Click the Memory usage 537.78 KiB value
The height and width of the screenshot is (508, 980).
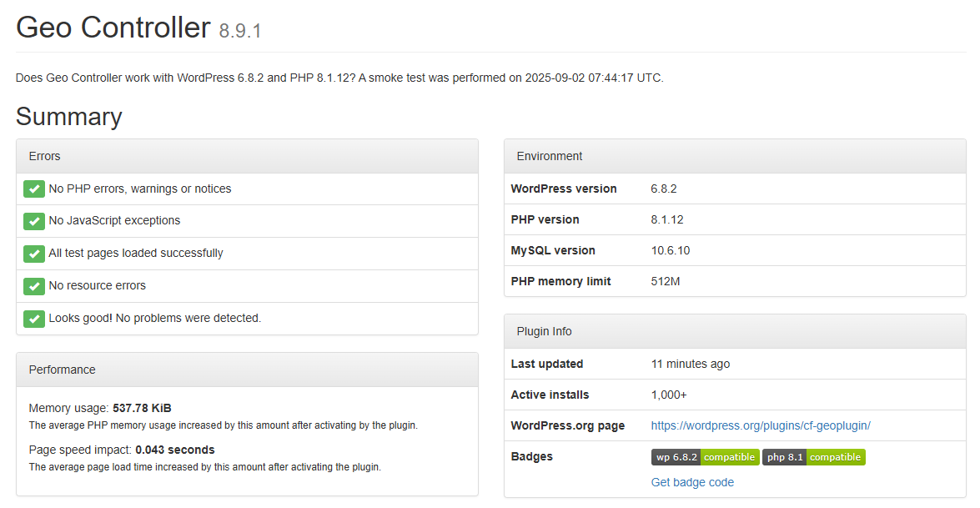[x=142, y=408]
